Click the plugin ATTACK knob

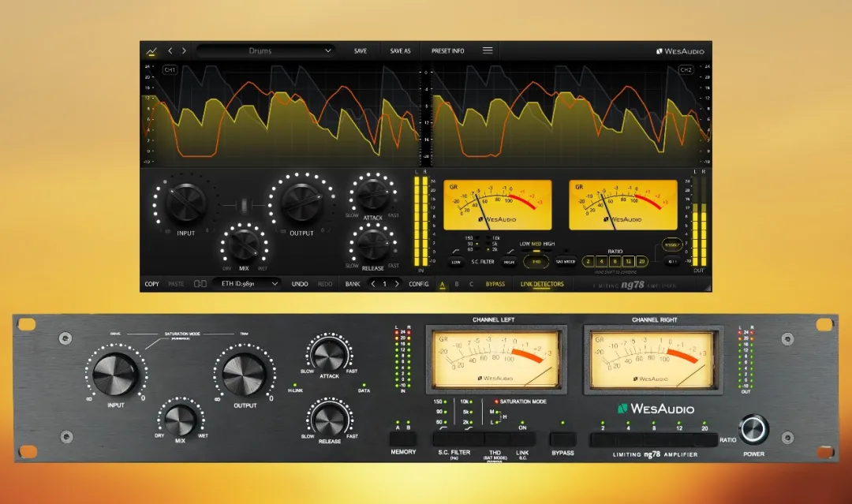pyautogui.click(x=372, y=194)
